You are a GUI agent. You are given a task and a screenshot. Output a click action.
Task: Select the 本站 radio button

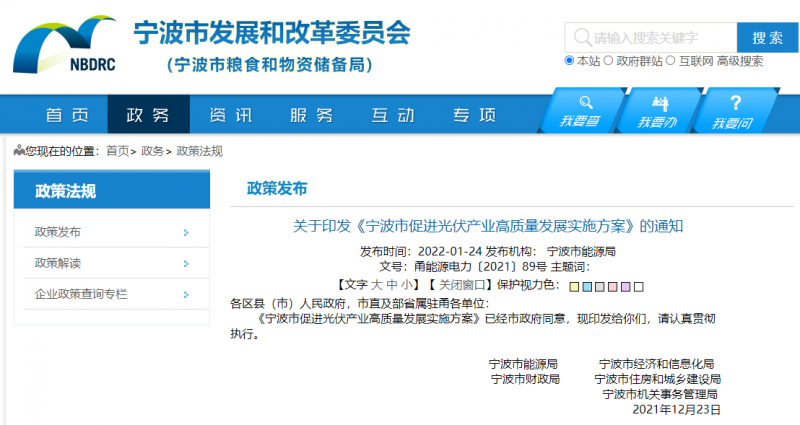click(x=570, y=61)
